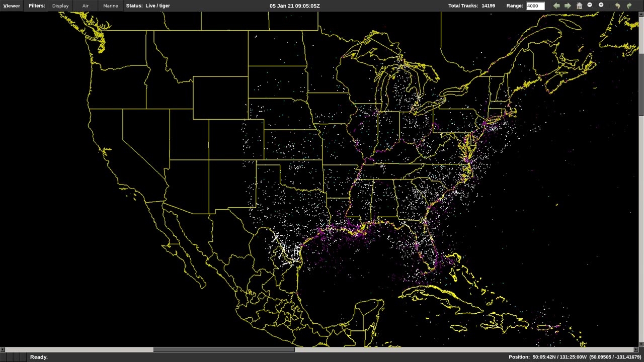Click the vertical scrollbar down arrow
The width and height of the screenshot is (644, 362).
pyautogui.click(x=641, y=344)
